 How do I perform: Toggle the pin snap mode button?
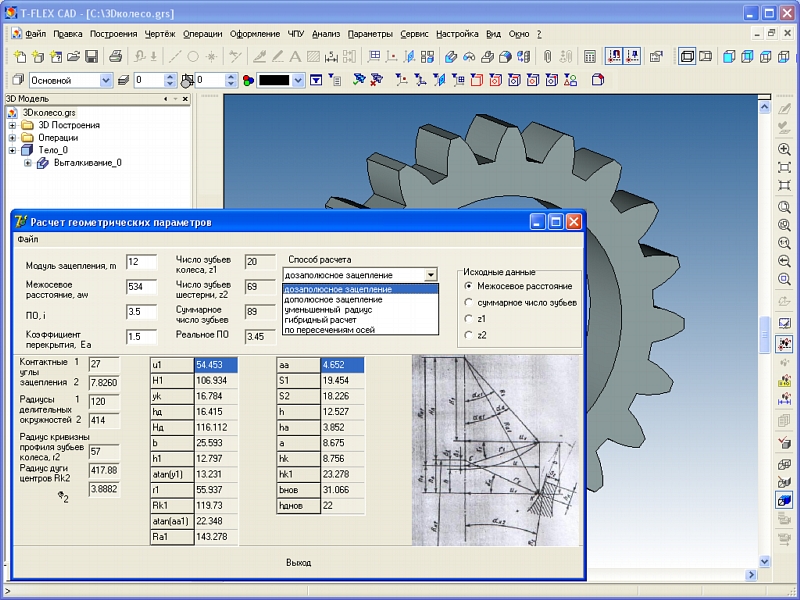[x=633, y=56]
